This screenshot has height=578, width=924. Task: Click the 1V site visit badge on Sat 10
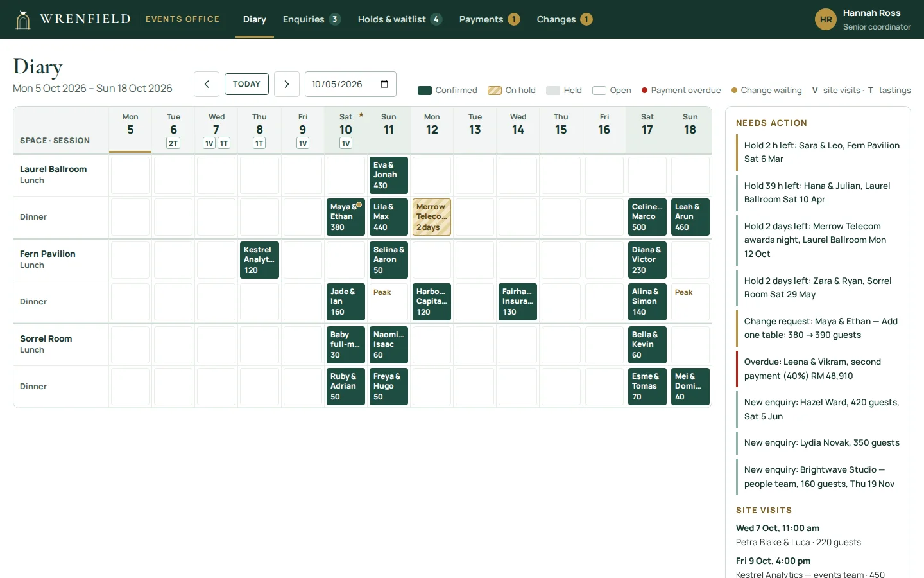tap(346, 143)
